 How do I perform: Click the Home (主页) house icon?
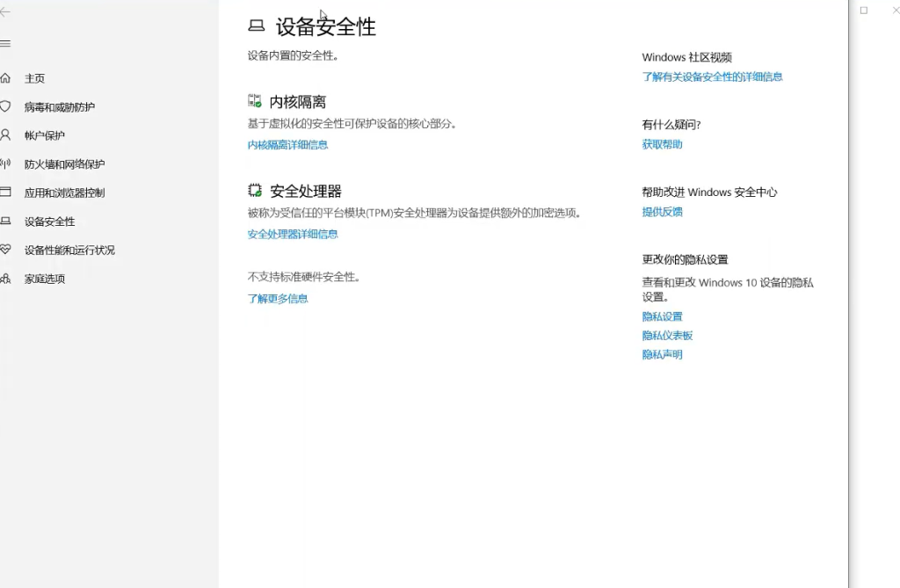point(5,78)
